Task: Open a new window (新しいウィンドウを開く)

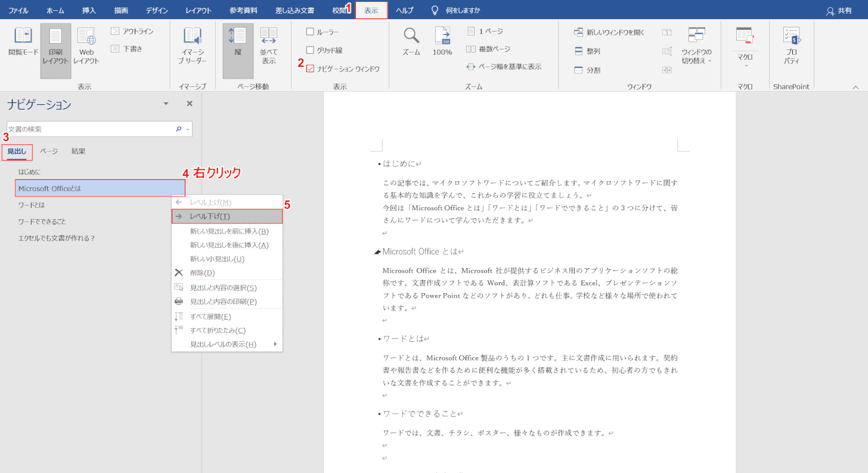Action: click(x=609, y=32)
